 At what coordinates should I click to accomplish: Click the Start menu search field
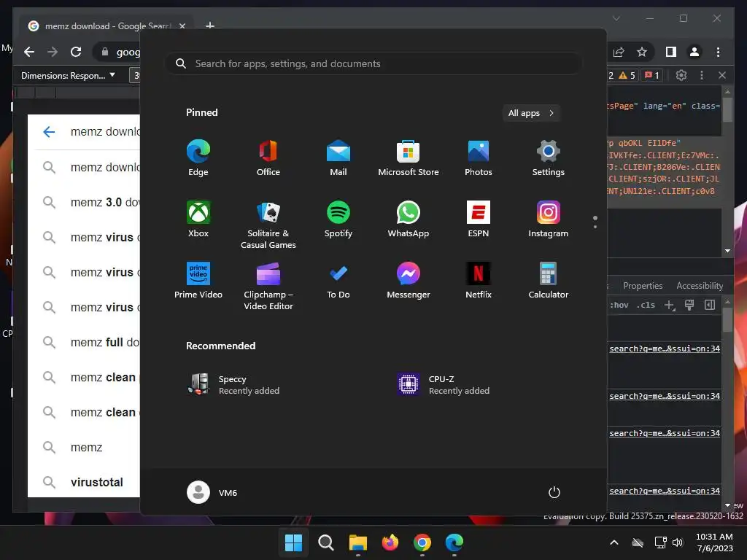click(374, 64)
